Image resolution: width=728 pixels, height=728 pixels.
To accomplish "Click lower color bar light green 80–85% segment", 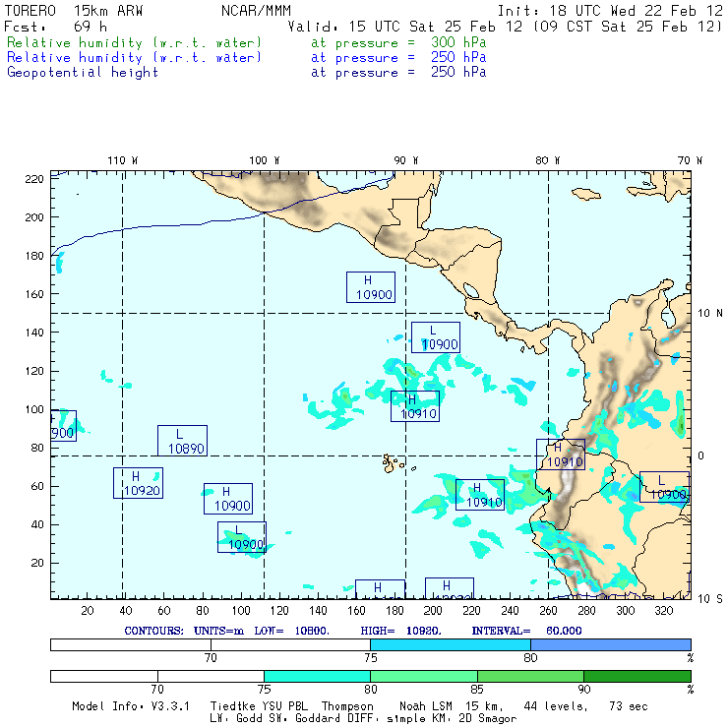I will point(424,676).
